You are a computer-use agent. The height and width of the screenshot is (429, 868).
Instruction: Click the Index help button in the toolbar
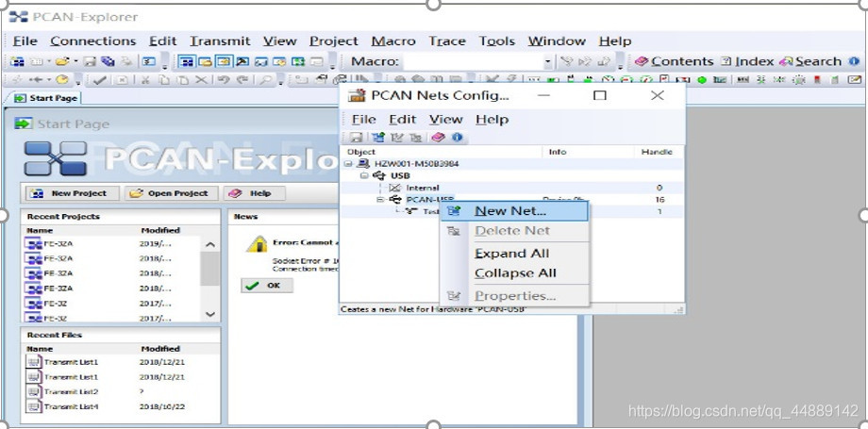pos(747,61)
